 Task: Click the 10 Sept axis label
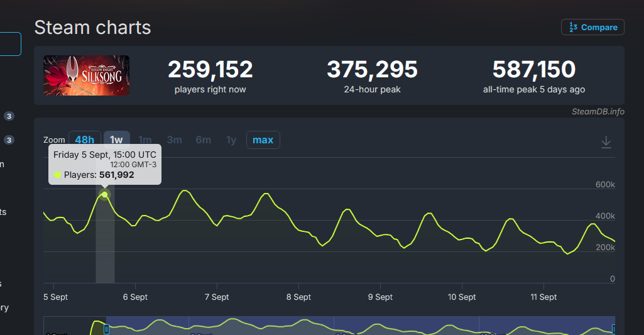click(x=462, y=297)
